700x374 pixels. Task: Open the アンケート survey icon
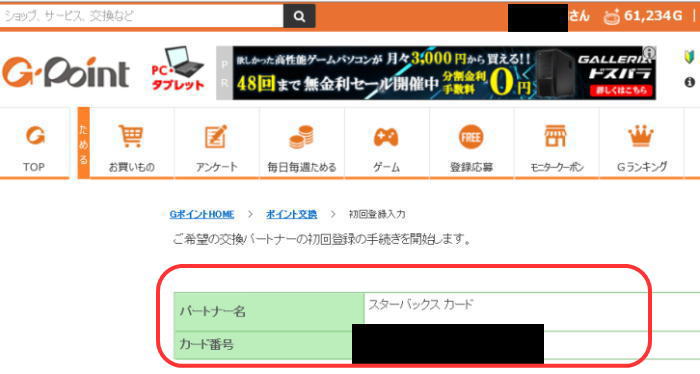point(216,136)
